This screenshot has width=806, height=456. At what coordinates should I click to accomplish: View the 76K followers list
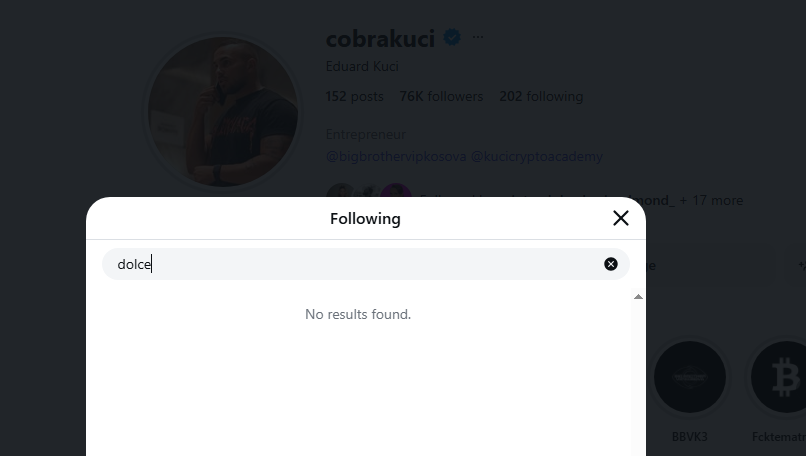[441, 96]
